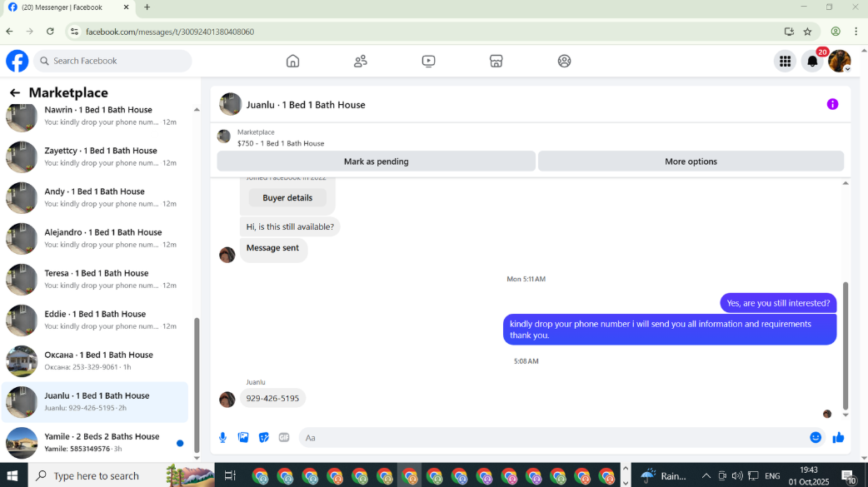The height and width of the screenshot is (487, 868).
Task: Click the "Hi, is this still available?" message
Action: point(290,226)
